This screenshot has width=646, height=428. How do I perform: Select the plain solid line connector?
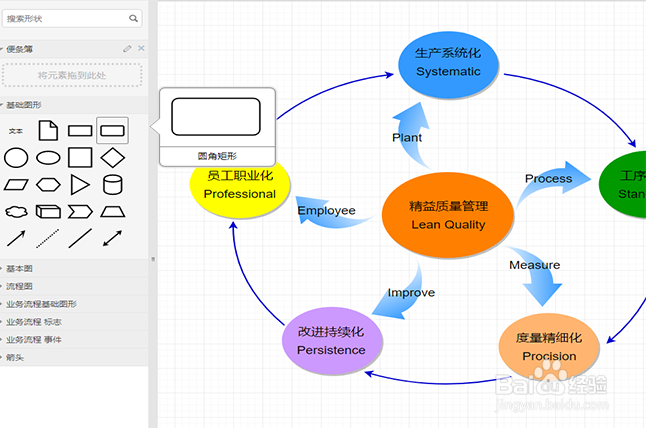coord(80,239)
